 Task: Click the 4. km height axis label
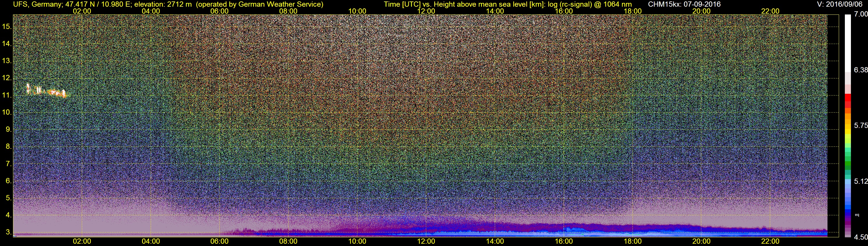[8, 215]
